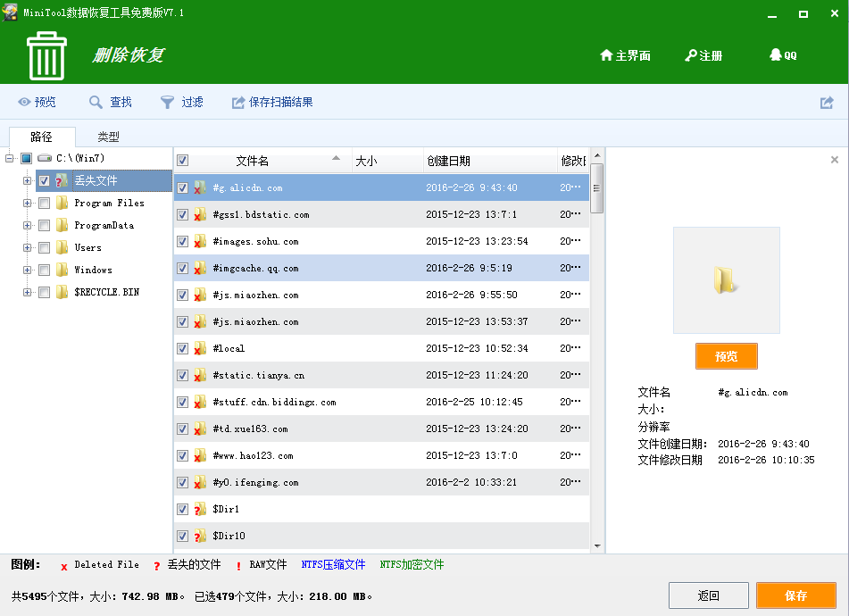The image size is (849, 616).
Task: Check the Users tree checkbox
Action: pyautogui.click(x=45, y=248)
